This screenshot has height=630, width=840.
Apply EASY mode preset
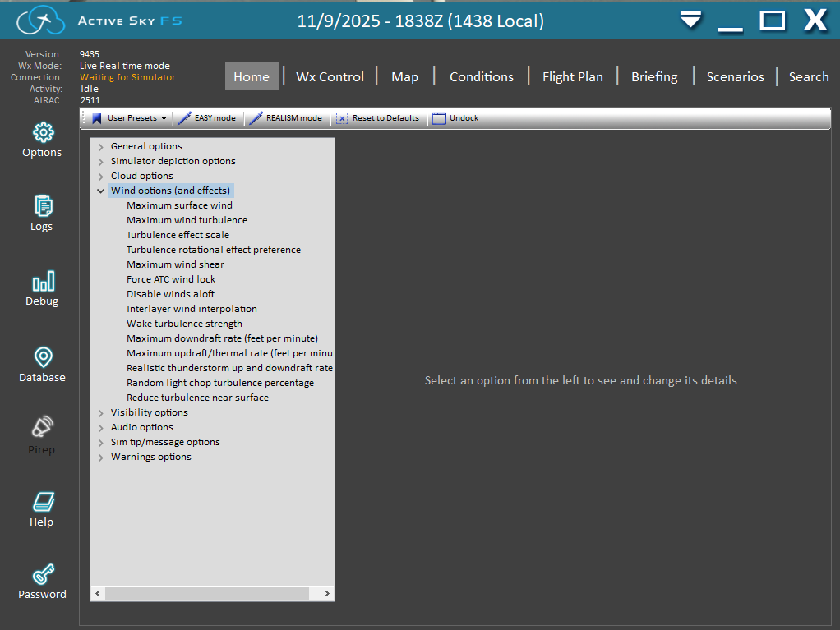coord(207,118)
